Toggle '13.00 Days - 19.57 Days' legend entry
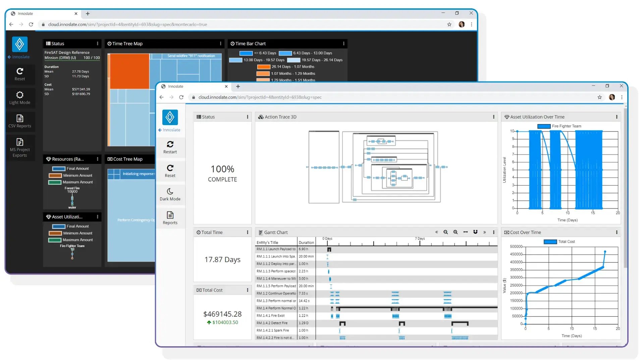 point(257,60)
